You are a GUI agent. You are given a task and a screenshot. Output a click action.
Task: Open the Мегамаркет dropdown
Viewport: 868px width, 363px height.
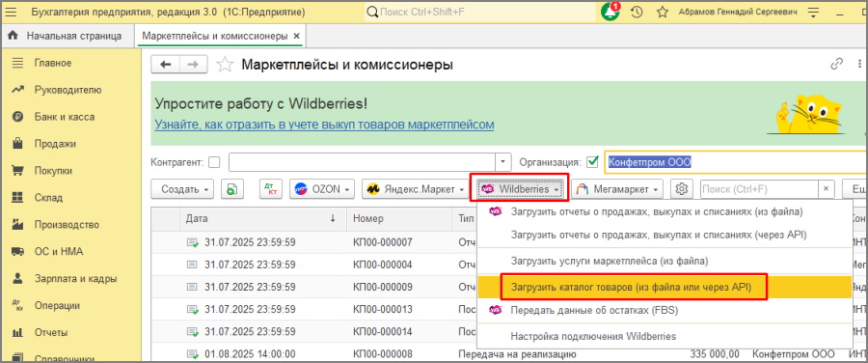(617, 189)
